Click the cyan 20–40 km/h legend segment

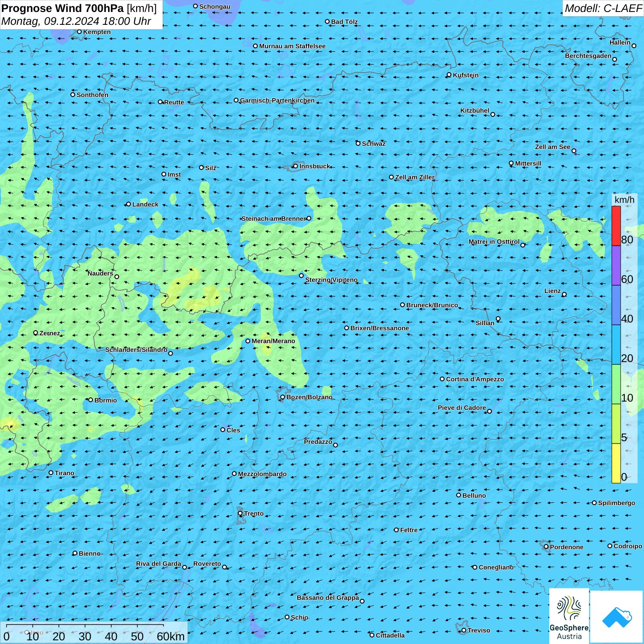(616, 345)
